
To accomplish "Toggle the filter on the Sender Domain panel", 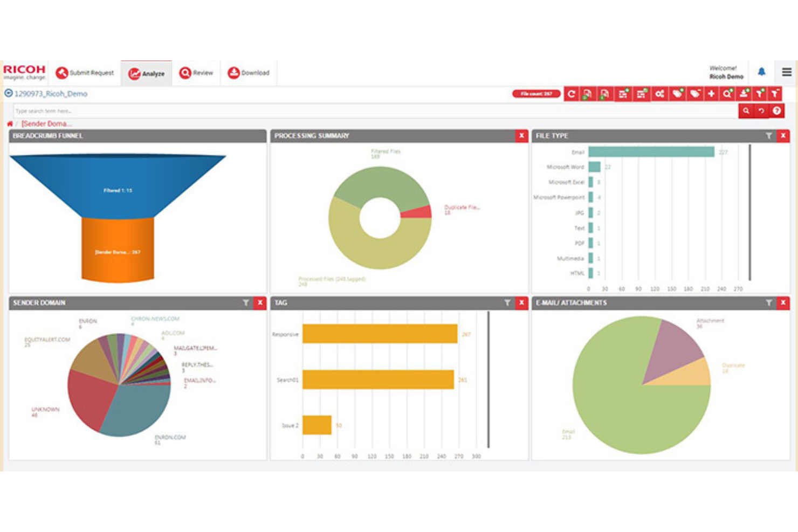I will click(x=246, y=303).
